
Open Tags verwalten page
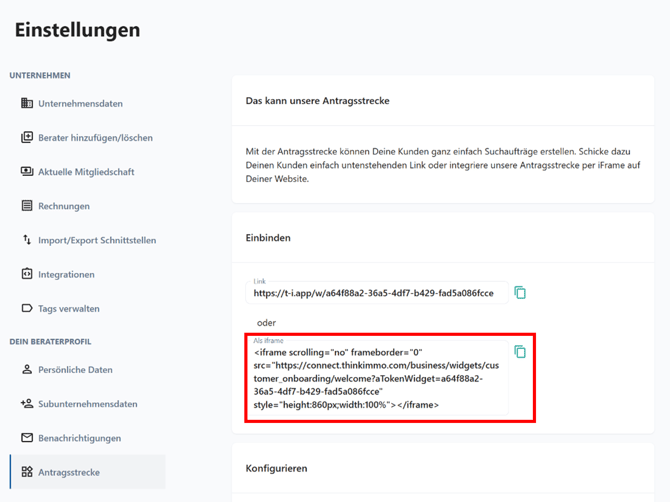click(x=68, y=308)
